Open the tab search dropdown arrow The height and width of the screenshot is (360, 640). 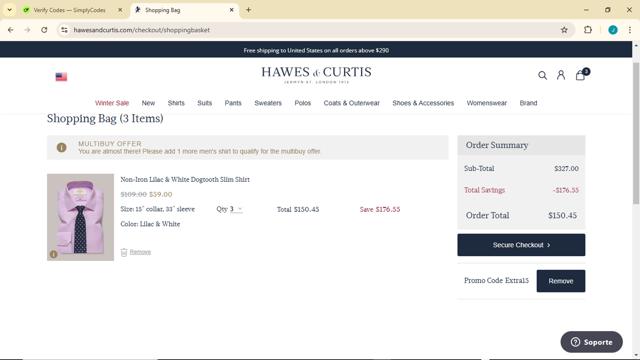[9, 10]
